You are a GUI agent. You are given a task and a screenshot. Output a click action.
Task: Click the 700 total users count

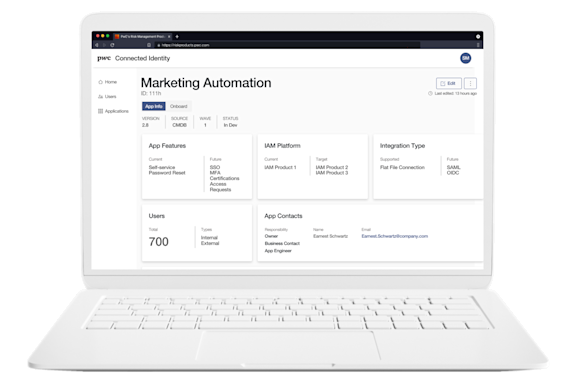pos(159,242)
